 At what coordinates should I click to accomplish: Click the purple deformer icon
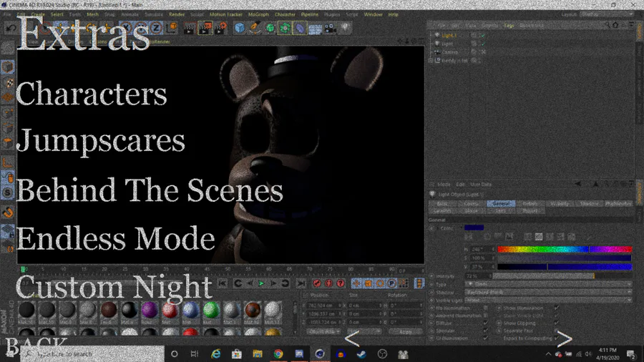click(x=301, y=28)
